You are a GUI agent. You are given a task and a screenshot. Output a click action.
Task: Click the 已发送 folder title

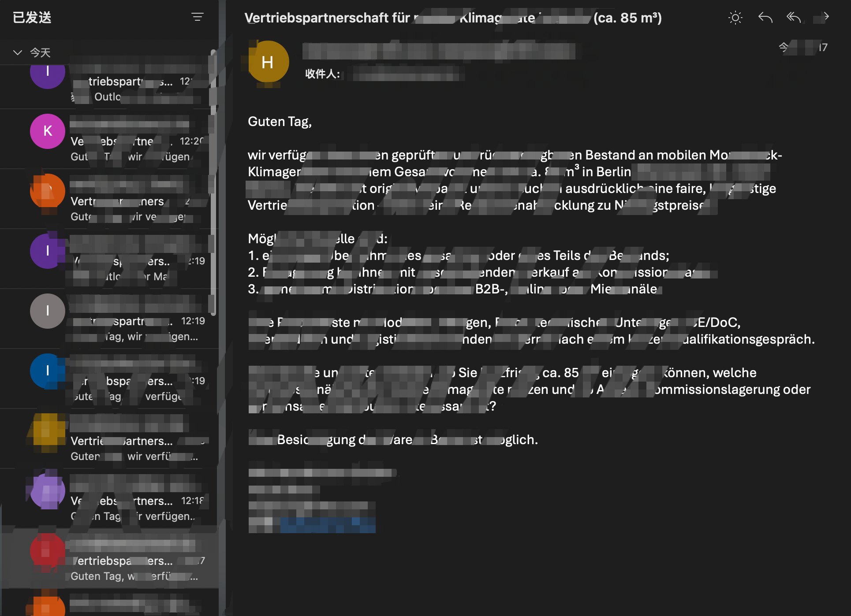coord(32,18)
